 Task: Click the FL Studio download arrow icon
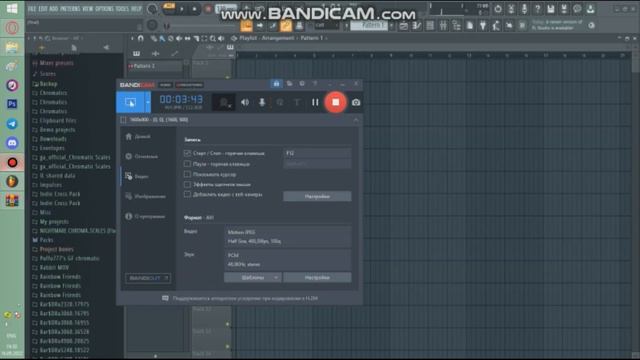click(591, 9)
